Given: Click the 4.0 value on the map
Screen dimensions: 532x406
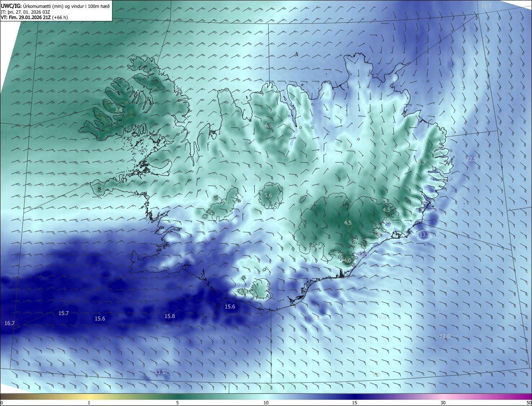Looking at the screenshot, I should coord(347,260).
